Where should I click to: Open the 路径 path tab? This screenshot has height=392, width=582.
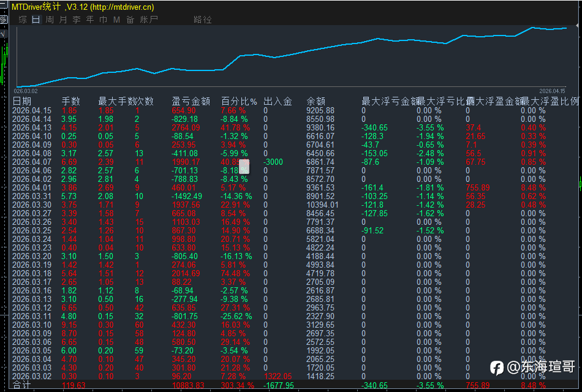pyautogui.click(x=202, y=20)
